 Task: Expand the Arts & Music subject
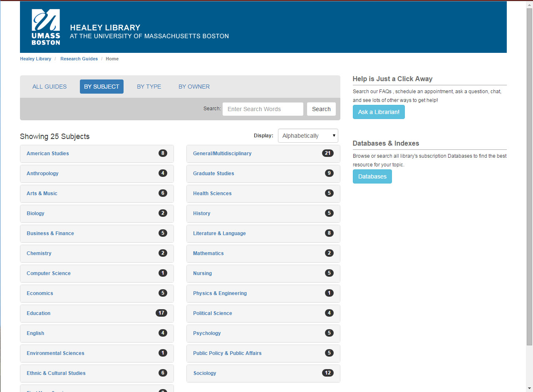97,194
